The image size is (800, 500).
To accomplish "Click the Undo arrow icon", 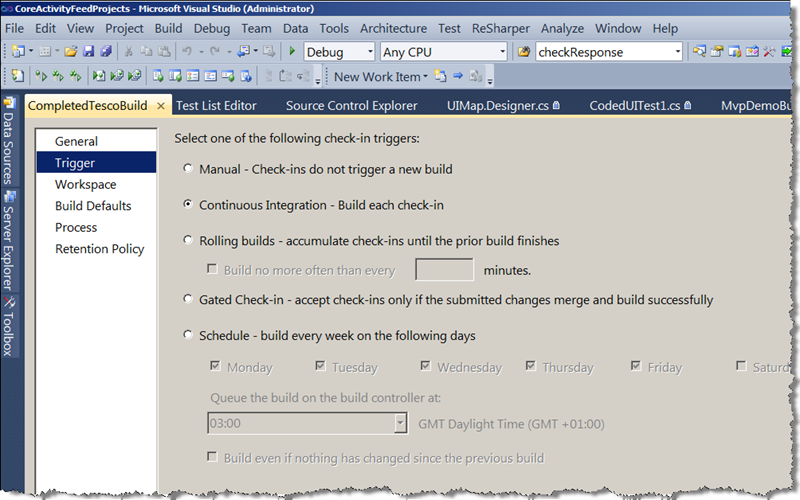I will coord(187,51).
